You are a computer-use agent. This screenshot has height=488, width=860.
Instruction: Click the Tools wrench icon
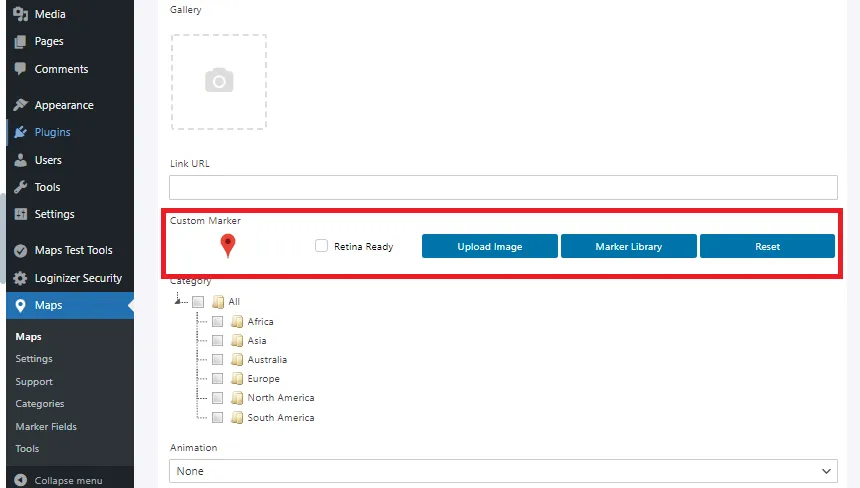pos(20,187)
